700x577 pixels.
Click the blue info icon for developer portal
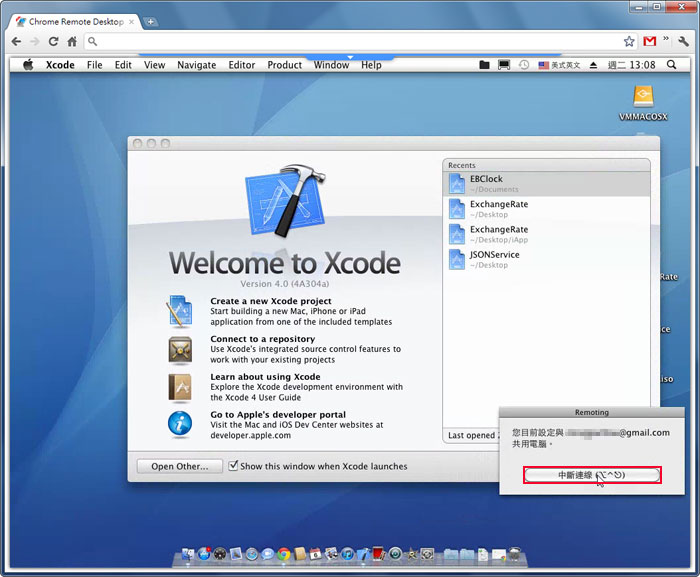click(180, 424)
